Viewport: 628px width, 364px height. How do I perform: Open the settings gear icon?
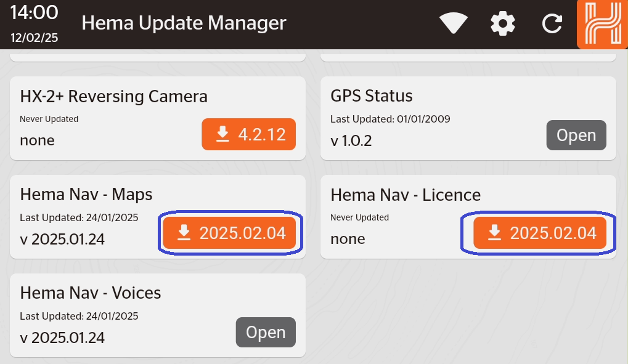tap(502, 23)
